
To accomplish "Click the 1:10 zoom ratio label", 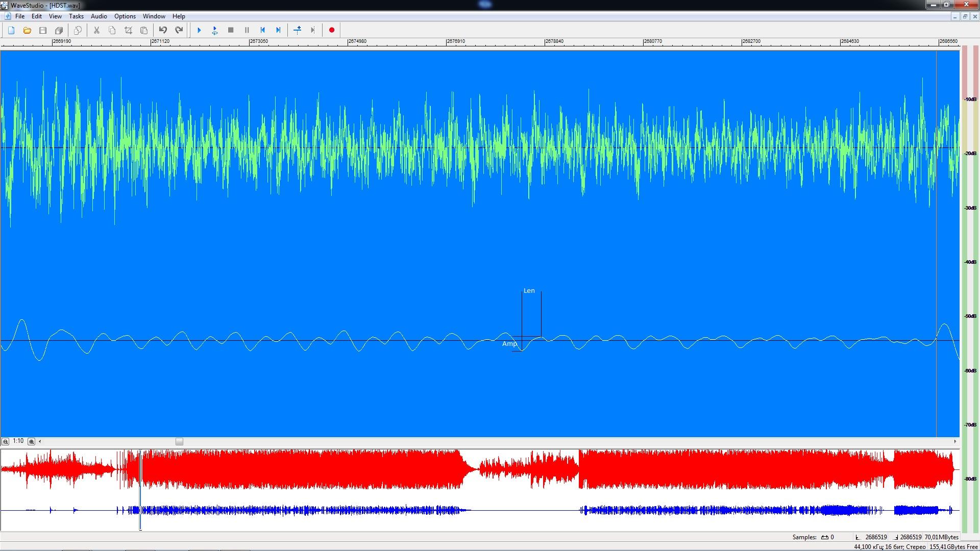I will pos(18,441).
